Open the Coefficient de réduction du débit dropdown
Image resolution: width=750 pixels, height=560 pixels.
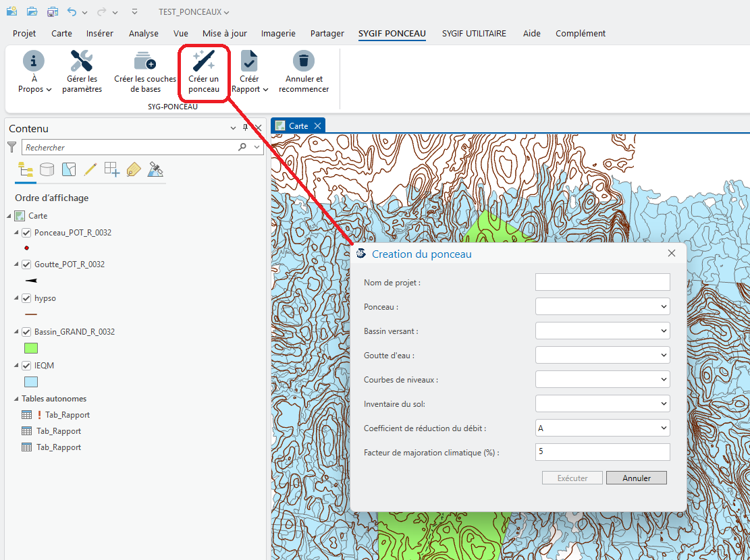pos(602,428)
